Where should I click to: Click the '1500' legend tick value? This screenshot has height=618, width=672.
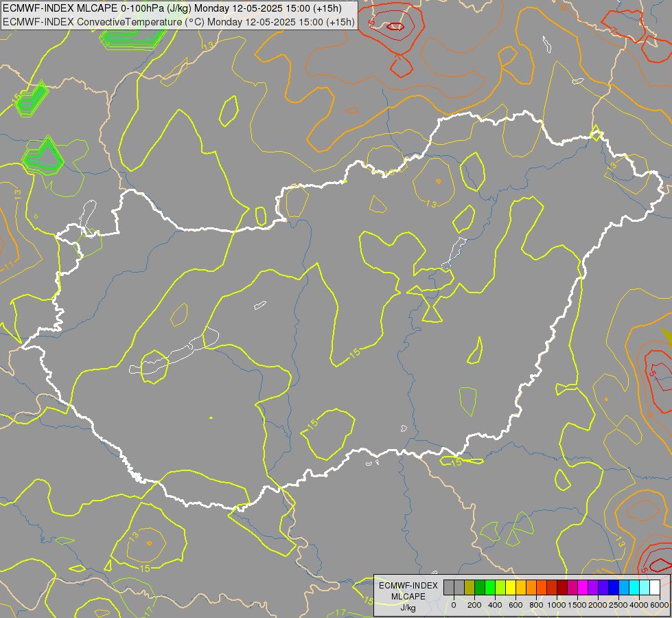577,605
